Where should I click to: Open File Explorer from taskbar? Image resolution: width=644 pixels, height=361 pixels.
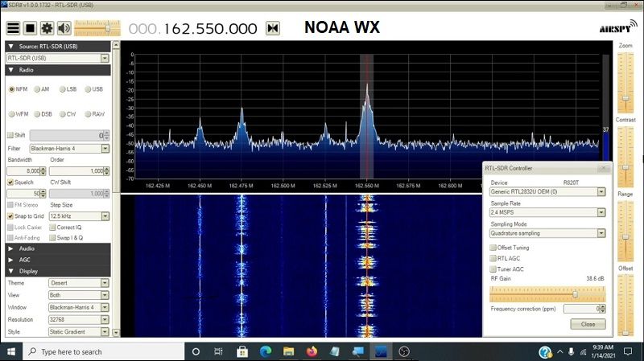pyautogui.click(x=288, y=351)
